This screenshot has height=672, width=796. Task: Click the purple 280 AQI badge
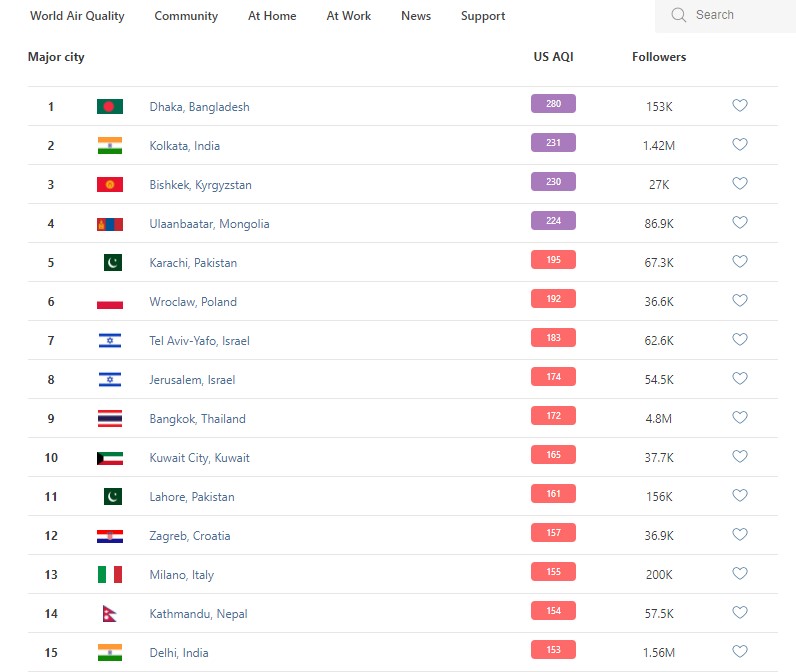(553, 104)
